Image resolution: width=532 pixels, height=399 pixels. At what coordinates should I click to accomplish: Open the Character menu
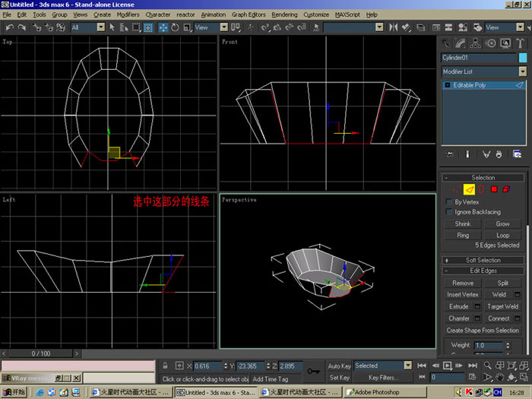coord(158,14)
